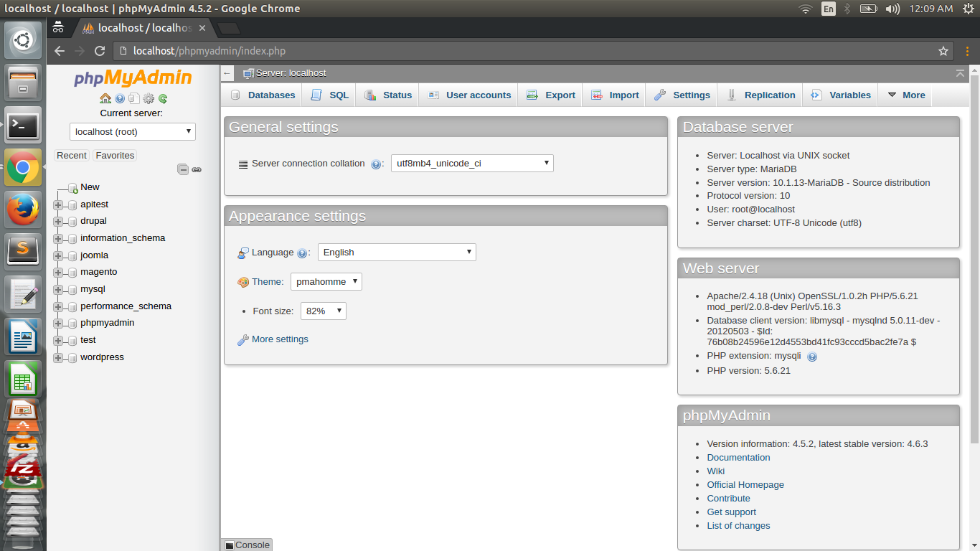Bookmark this page with star icon
The height and width of the screenshot is (551, 980).
(x=943, y=51)
